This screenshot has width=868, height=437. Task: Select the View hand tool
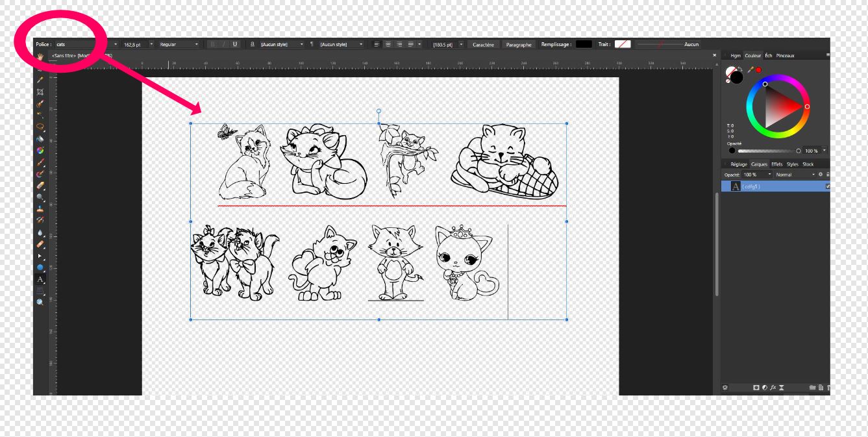click(x=40, y=56)
